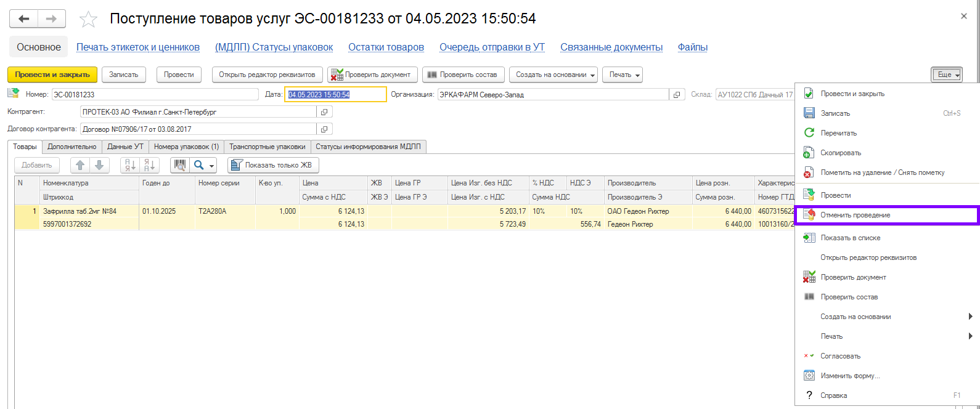Screen dimensions: 980x409
Task: Select Отменить проведение from menu
Action: [x=855, y=215]
